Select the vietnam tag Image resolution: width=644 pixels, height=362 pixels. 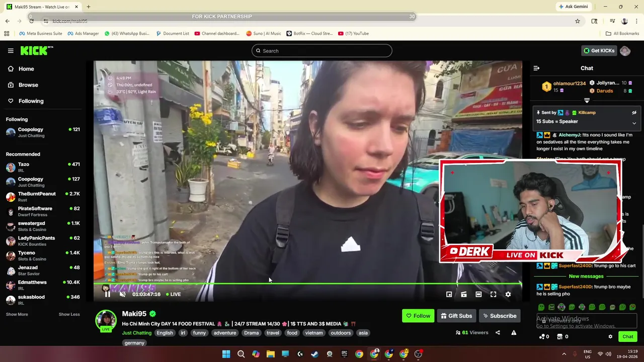pos(314,333)
